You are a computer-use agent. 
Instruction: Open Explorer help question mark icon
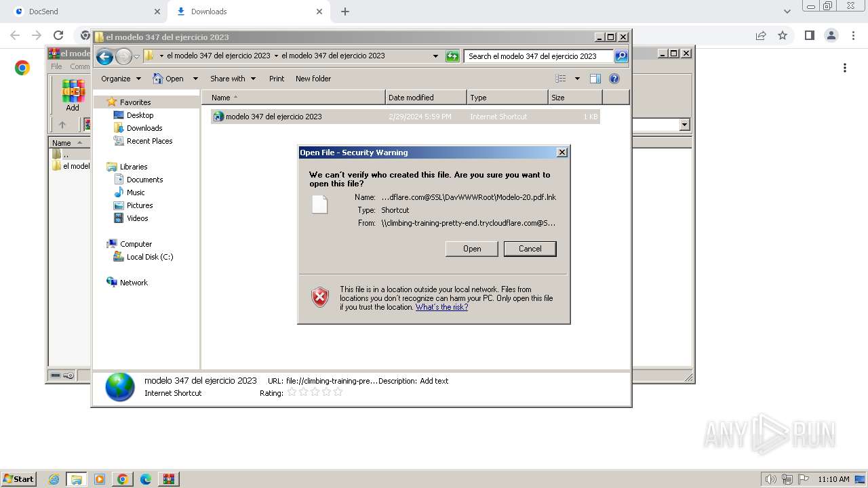(x=614, y=79)
